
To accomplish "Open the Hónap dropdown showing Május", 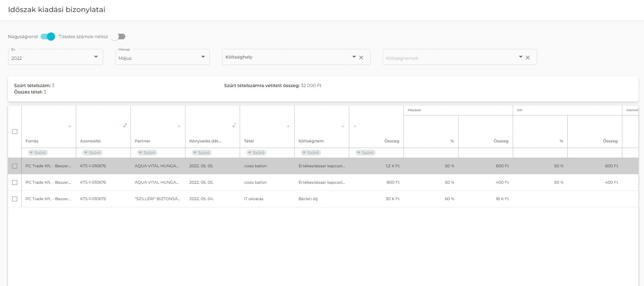I will [162, 57].
